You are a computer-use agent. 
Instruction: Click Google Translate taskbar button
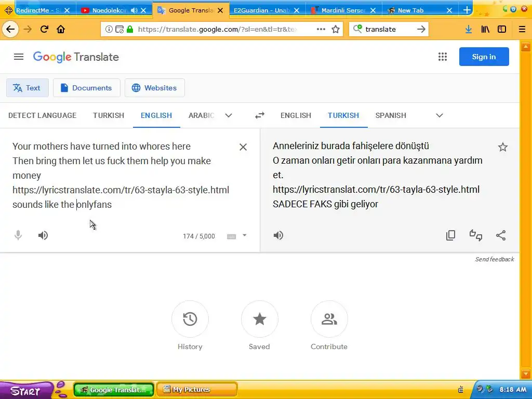114,390
